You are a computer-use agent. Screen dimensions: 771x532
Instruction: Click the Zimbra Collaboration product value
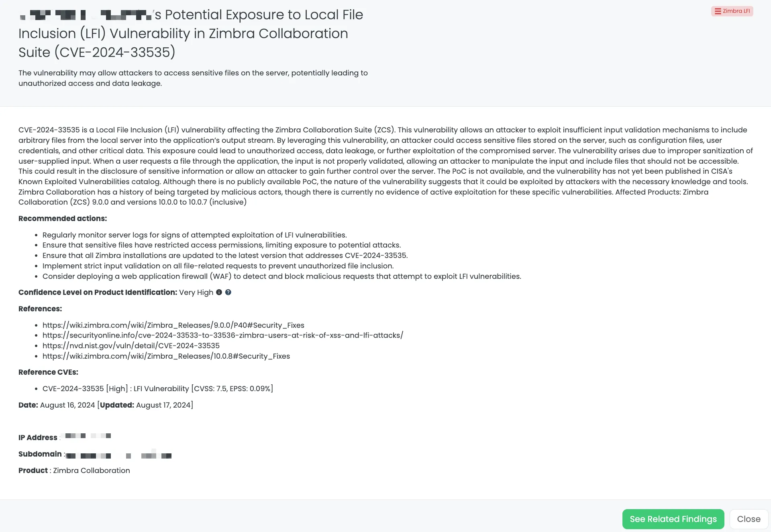[92, 471]
